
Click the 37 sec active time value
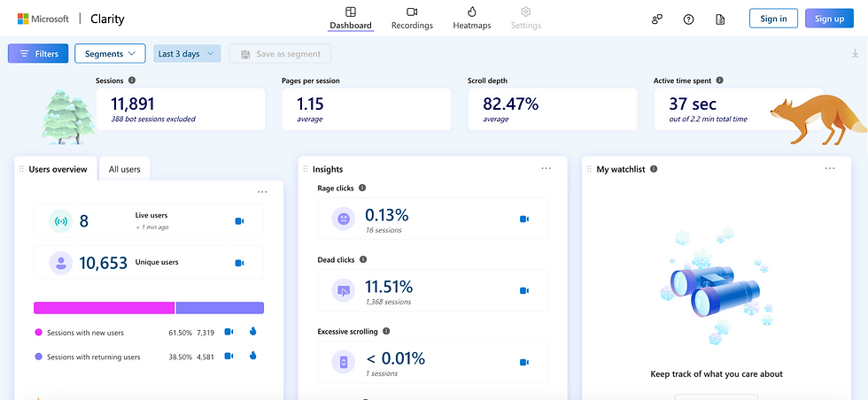[693, 104]
